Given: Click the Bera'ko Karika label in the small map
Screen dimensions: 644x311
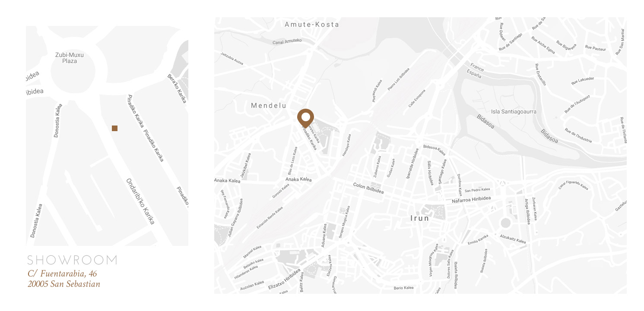Looking at the screenshot, I should (177, 88).
